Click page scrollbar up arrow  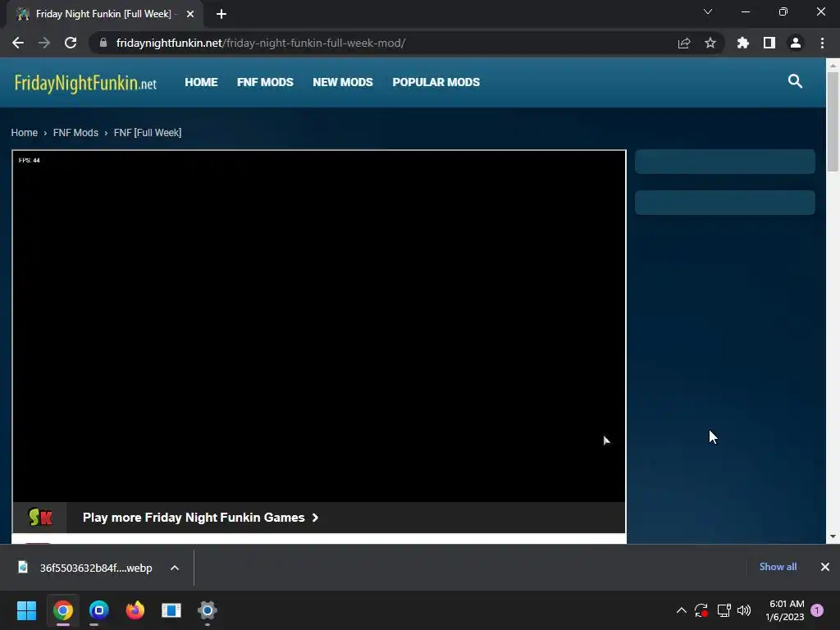(833, 66)
